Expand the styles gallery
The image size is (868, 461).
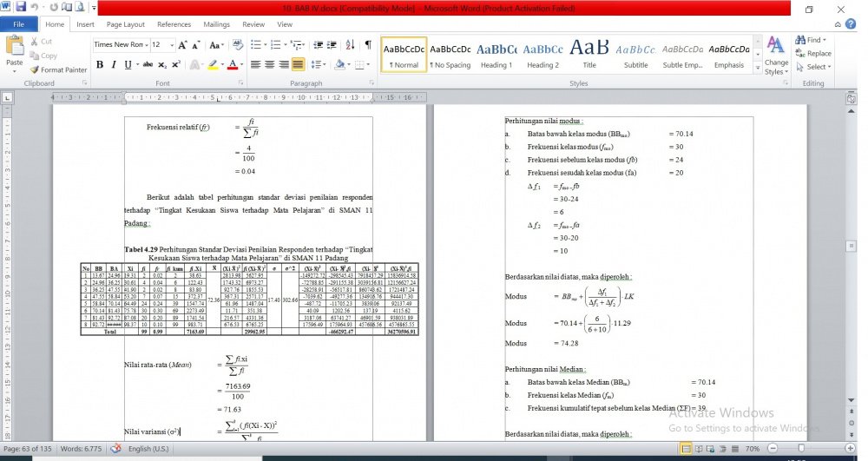pos(757,68)
